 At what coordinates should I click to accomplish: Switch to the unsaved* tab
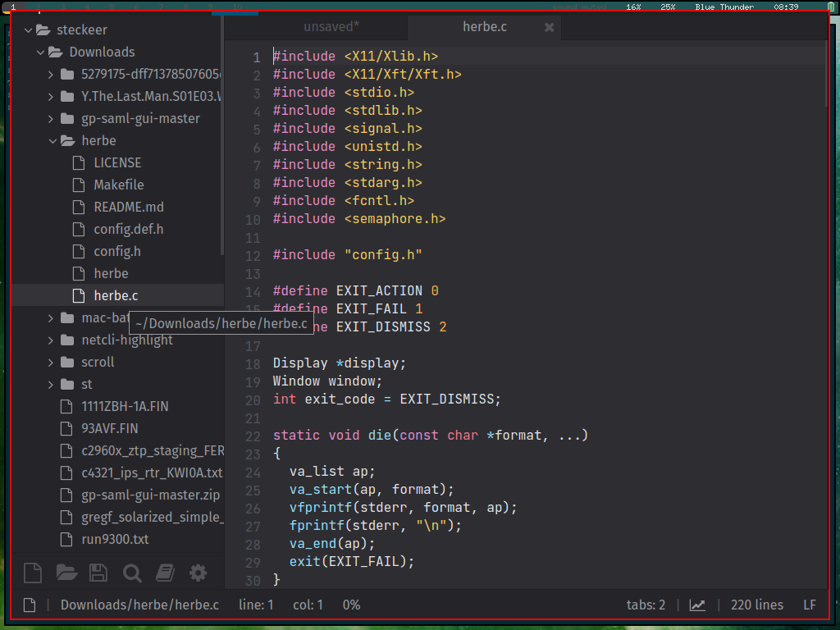pos(331,27)
